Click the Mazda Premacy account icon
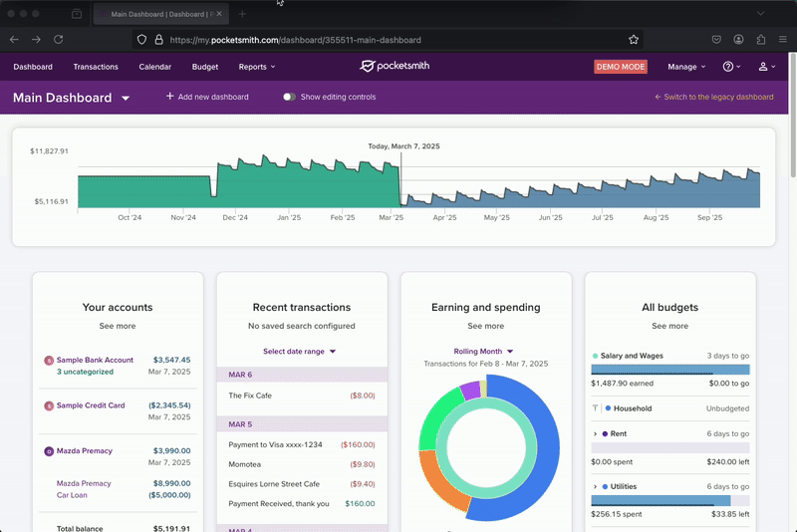Screen dimensions: 797x532 [49, 451]
